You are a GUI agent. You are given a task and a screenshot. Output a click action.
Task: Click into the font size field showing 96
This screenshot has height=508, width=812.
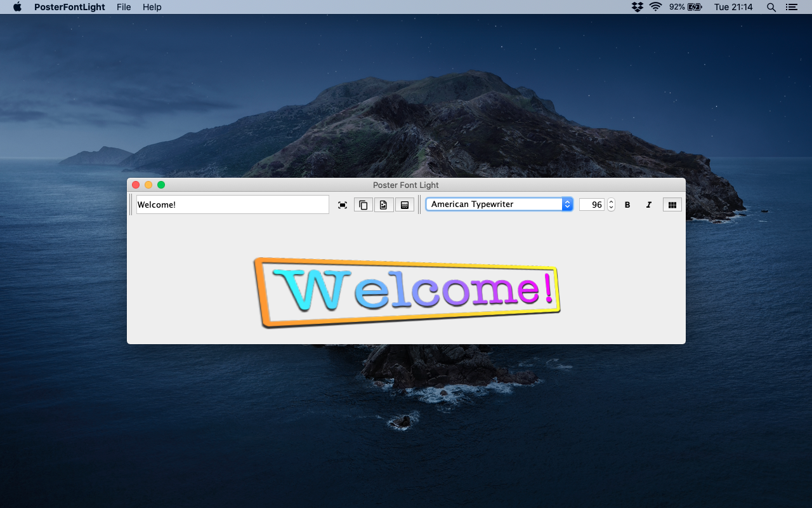tap(591, 204)
